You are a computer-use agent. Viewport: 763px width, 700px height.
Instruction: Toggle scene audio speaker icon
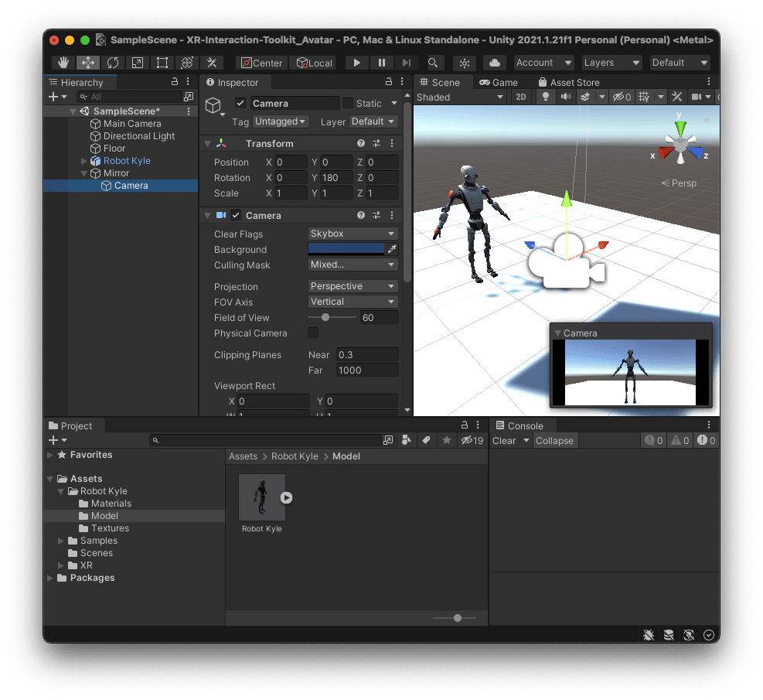point(565,97)
